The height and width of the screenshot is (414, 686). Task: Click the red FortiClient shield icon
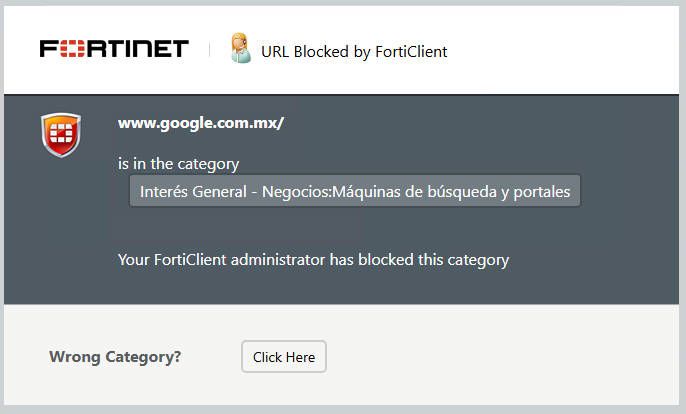pyautogui.click(x=61, y=135)
